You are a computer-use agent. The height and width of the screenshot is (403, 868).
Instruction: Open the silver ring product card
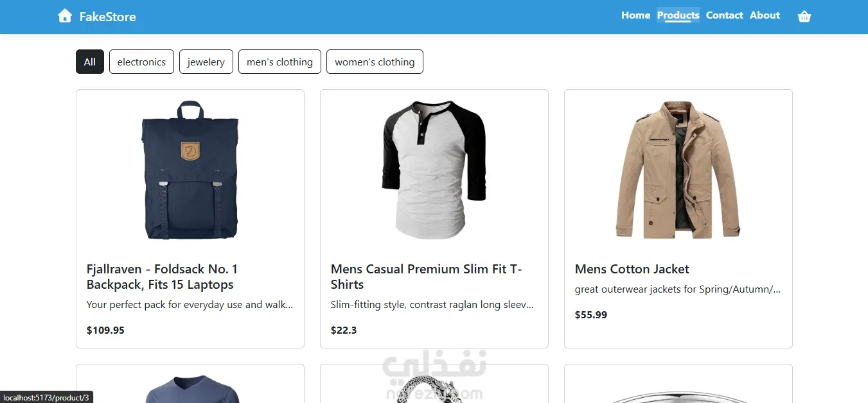pyautogui.click(x=678, y=384)
